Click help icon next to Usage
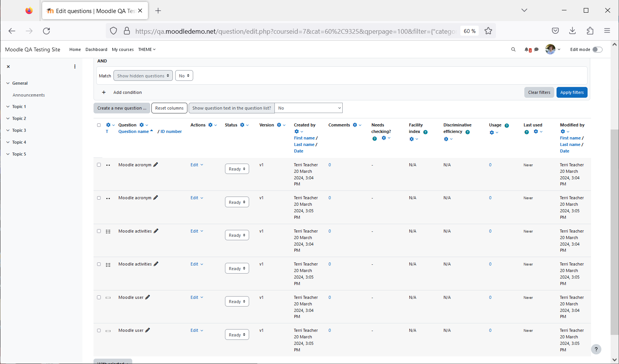Image resolution: width=619 pixels, height=364 pixels. coord(507,126)
